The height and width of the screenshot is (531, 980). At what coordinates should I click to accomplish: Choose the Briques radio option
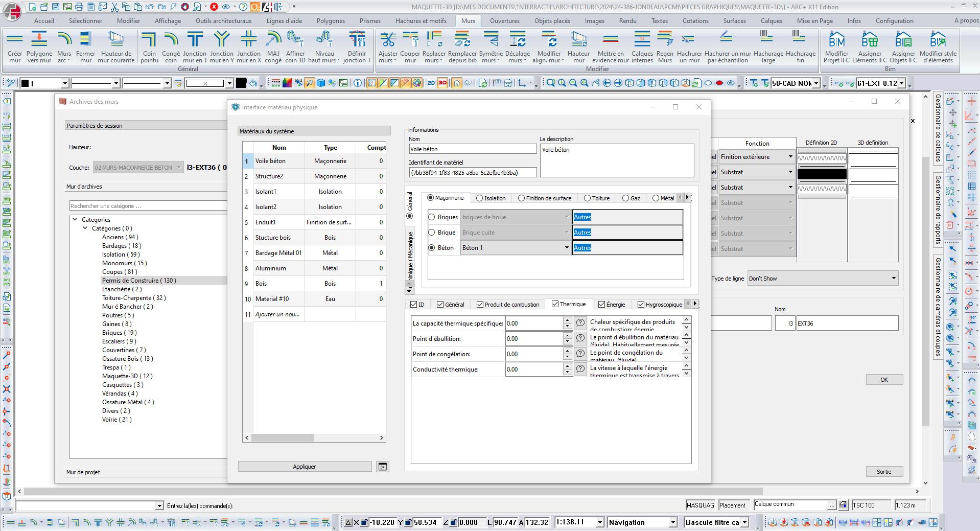coord(432,217)
